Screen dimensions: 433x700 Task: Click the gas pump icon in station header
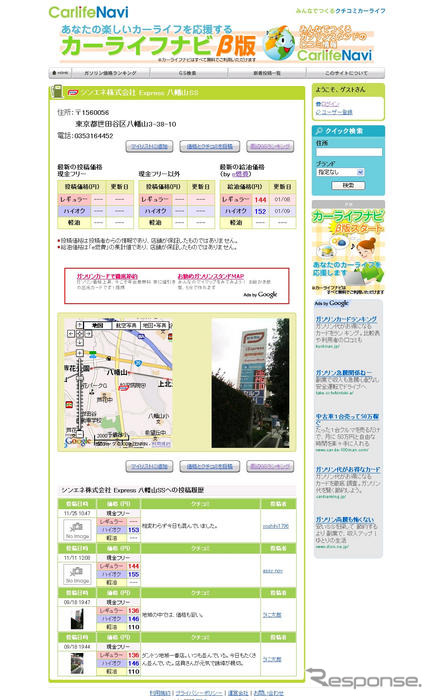pos(57,92)
